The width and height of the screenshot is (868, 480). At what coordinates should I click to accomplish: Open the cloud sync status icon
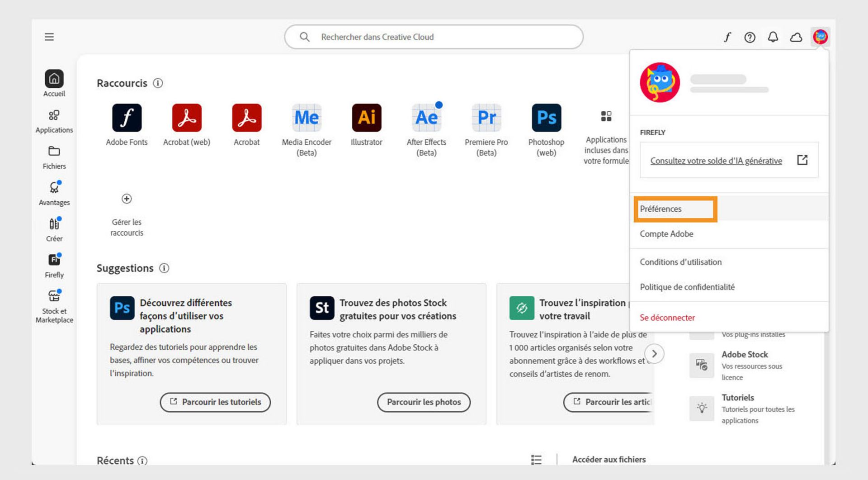click(x=796, y=37)
